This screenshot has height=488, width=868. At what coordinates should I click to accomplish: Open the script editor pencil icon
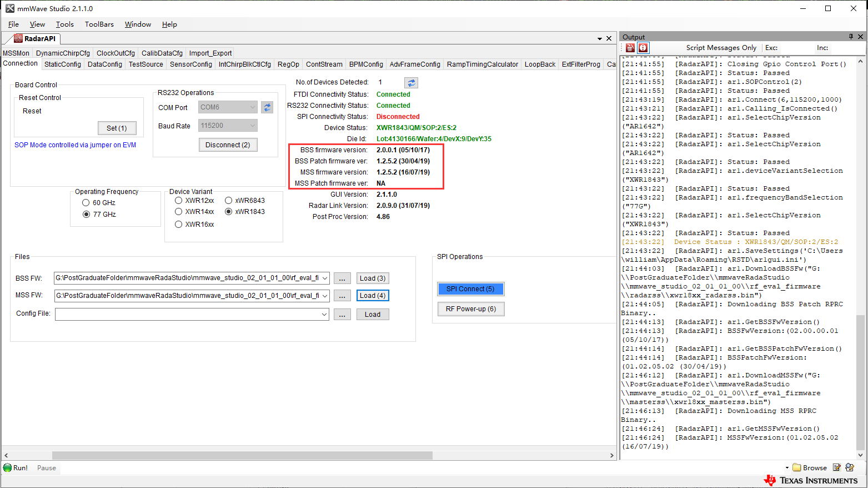coord(837,467)
